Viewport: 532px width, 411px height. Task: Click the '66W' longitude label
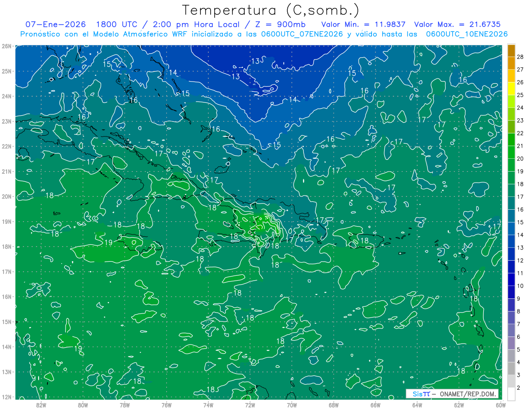pos(375,404)
